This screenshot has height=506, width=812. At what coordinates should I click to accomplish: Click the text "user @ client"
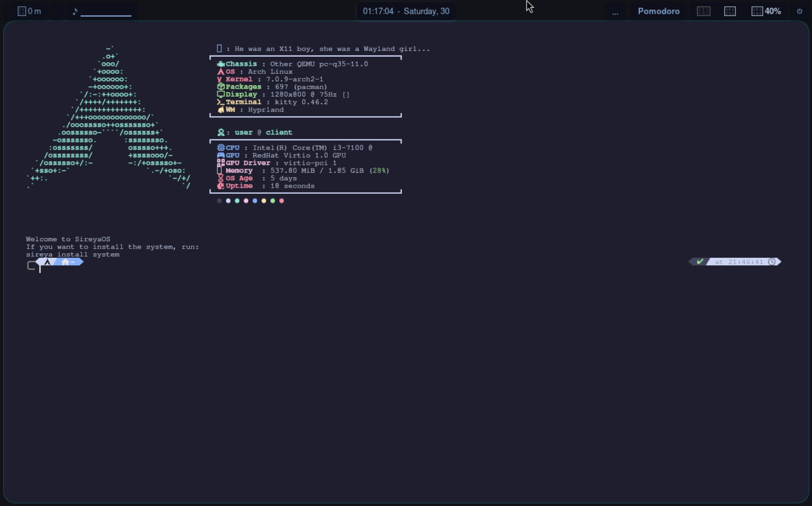coord(264,132)
